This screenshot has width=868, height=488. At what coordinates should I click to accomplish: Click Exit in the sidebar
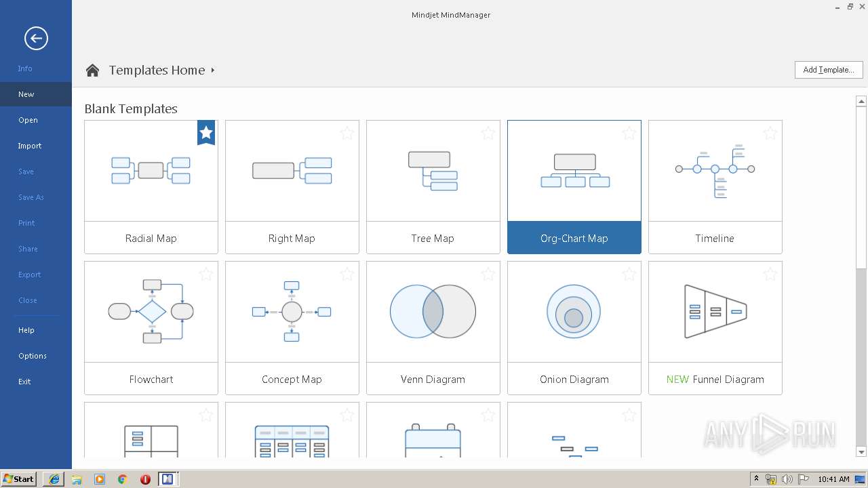tap(24, 382)
